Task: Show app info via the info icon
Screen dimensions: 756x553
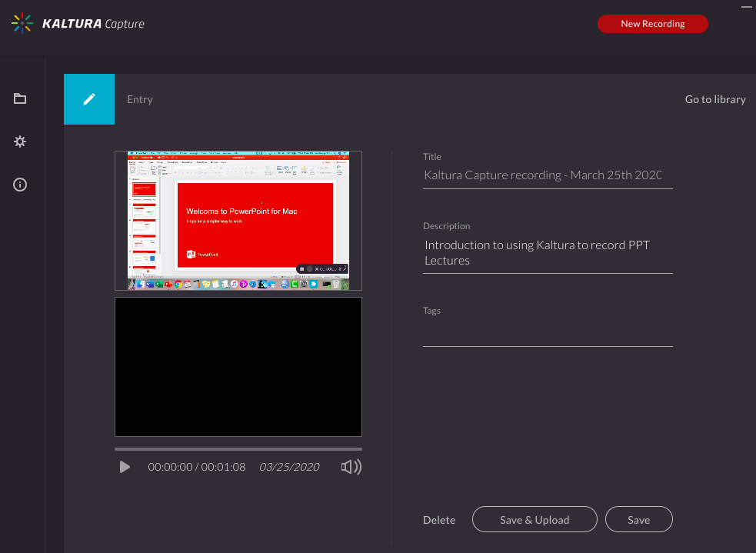Action: coord(20,185)
